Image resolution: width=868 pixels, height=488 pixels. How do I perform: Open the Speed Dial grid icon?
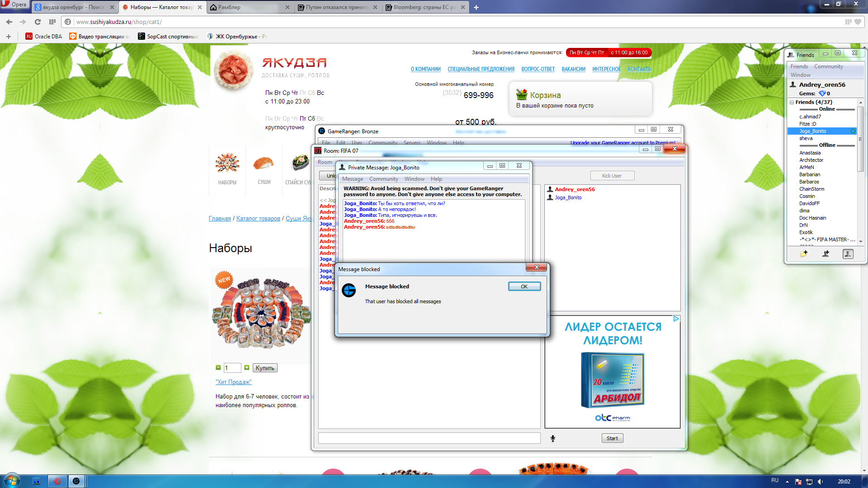[52, 22]
